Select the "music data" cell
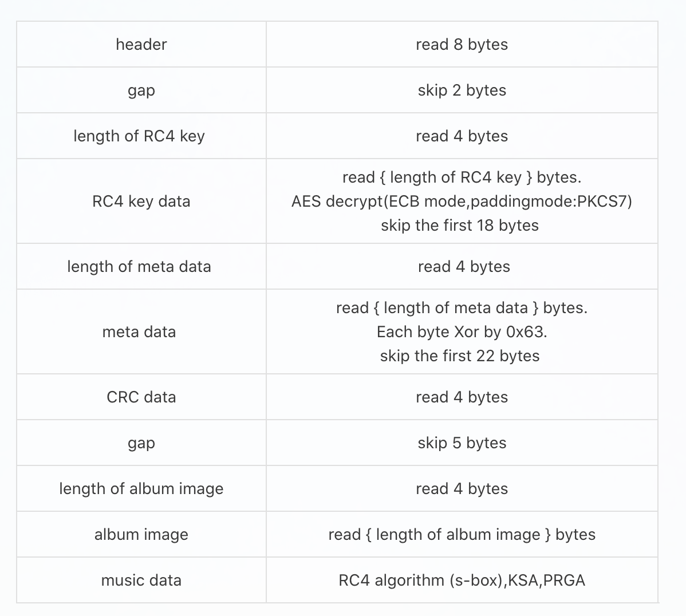The width and height of the screenshot is (686, 616). pos(141,581)
